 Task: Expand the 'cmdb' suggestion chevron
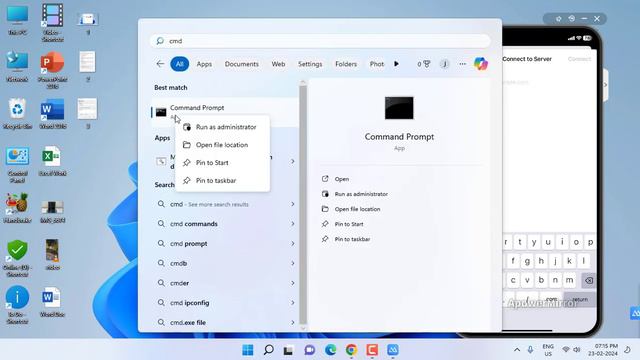click(x=293, y=263)
